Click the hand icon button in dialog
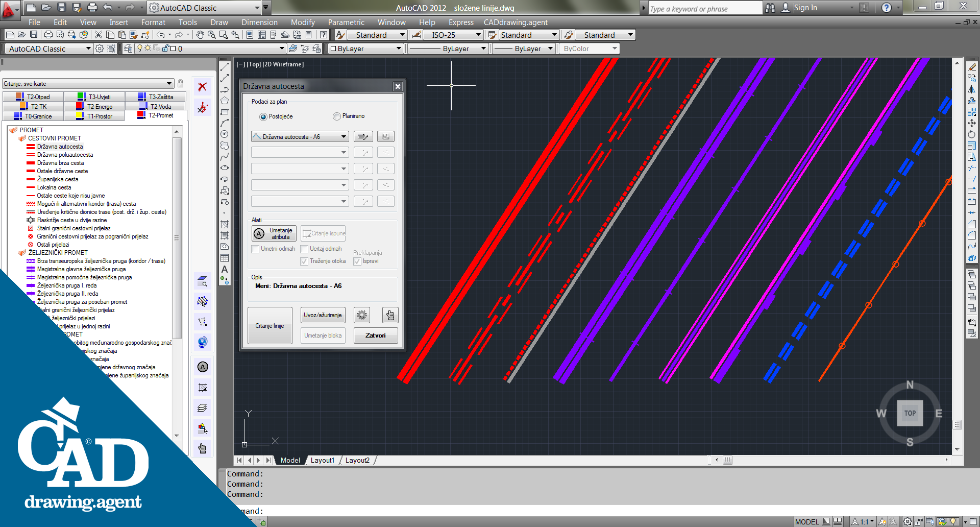This screenshot has height=527, width=980. (x=390, y=315)
